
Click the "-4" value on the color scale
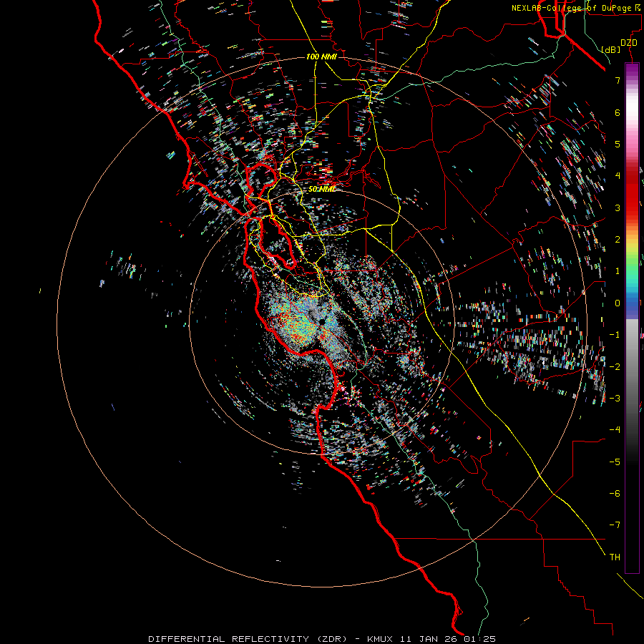(x=615, y=430)
